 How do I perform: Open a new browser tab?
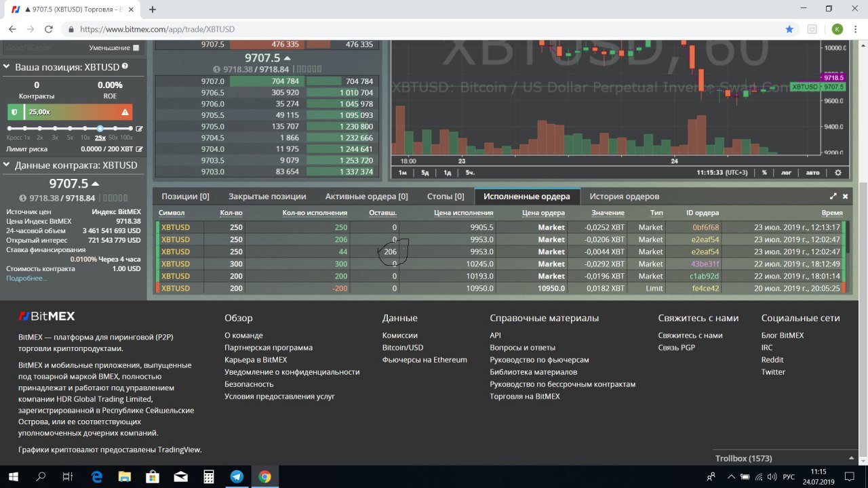(153, 9)
